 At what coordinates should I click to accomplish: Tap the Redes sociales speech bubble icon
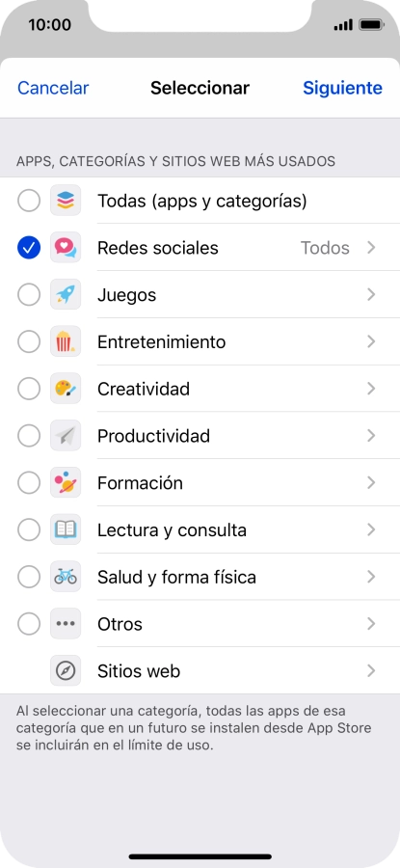tap(66, 248)
